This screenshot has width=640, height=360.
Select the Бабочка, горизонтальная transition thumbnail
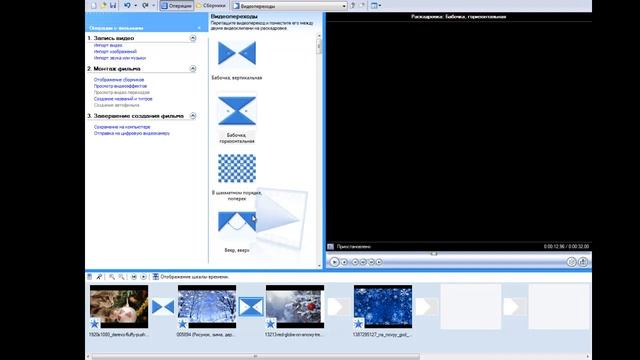point(237,111)
